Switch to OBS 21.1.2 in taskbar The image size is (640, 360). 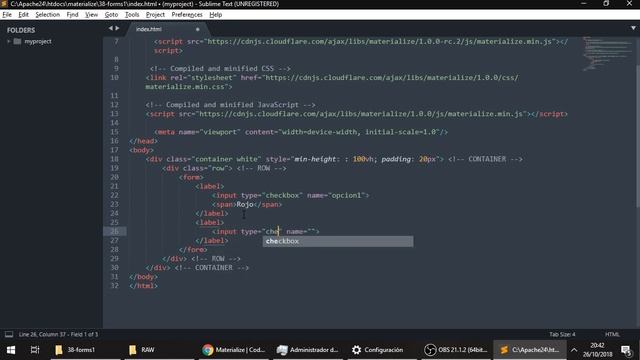click(x=456, y=350)
